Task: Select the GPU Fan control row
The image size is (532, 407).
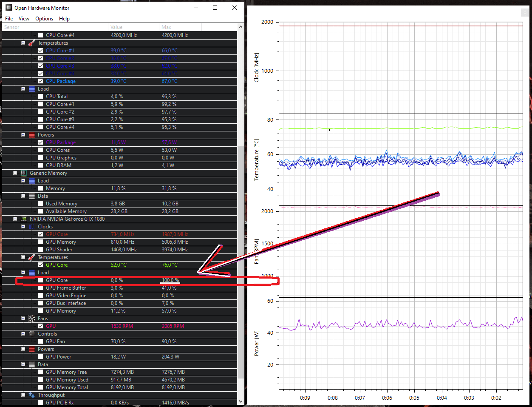Action: (119, 342)
